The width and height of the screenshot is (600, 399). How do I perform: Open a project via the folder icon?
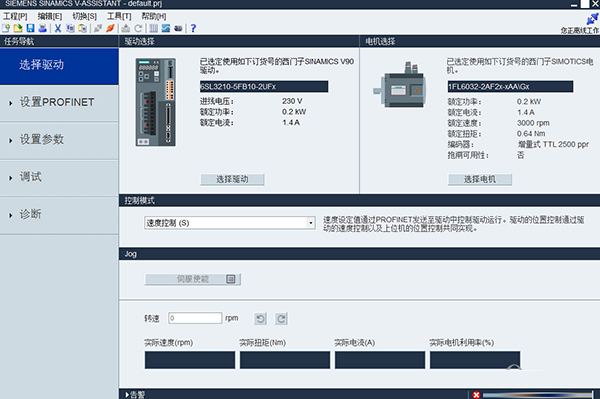18,28
